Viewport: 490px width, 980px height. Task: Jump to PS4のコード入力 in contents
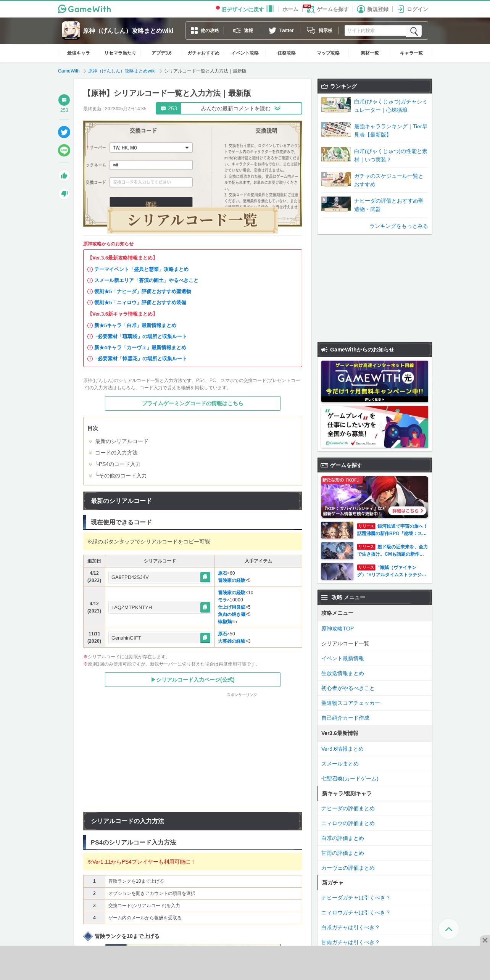tap(118, 464)
